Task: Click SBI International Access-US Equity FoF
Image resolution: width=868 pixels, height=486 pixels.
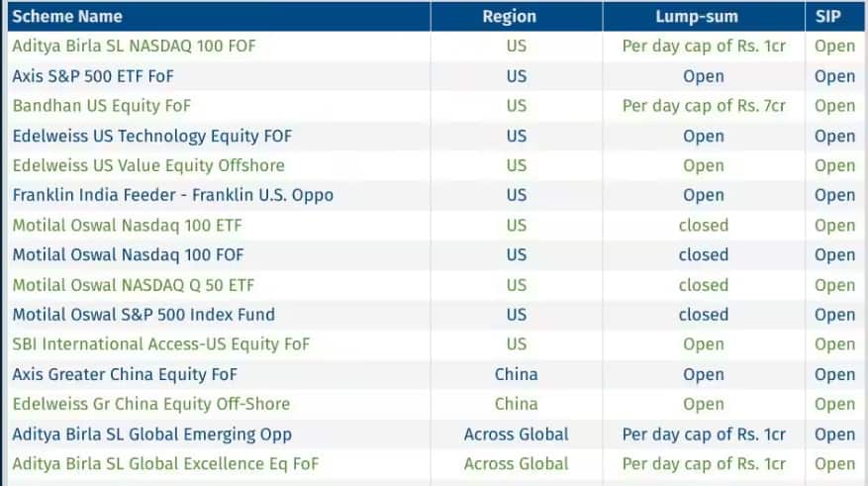Action: coord(161,344)
